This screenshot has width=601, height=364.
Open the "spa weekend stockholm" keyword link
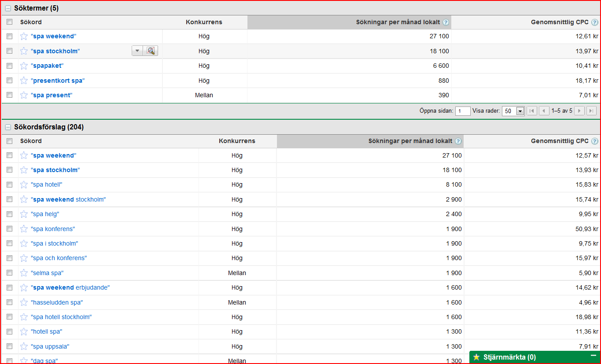(68, 199)
